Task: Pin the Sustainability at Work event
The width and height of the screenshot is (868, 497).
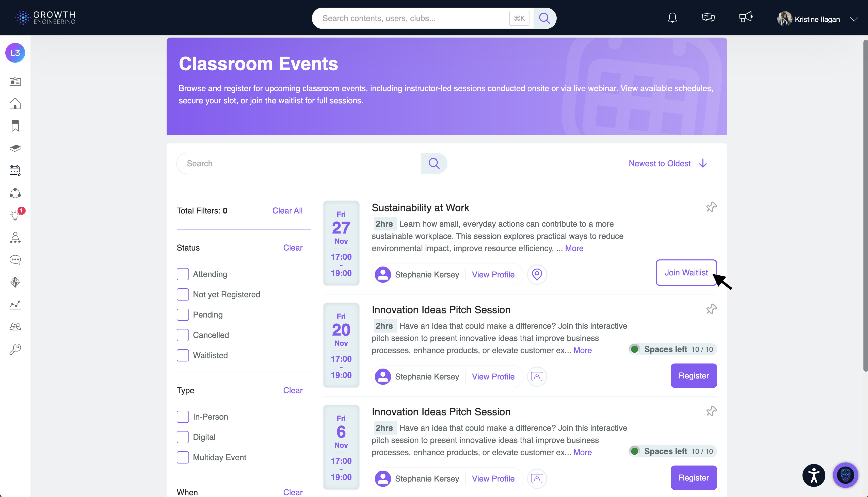Action: pyautogui.click(x=711, y=207)
